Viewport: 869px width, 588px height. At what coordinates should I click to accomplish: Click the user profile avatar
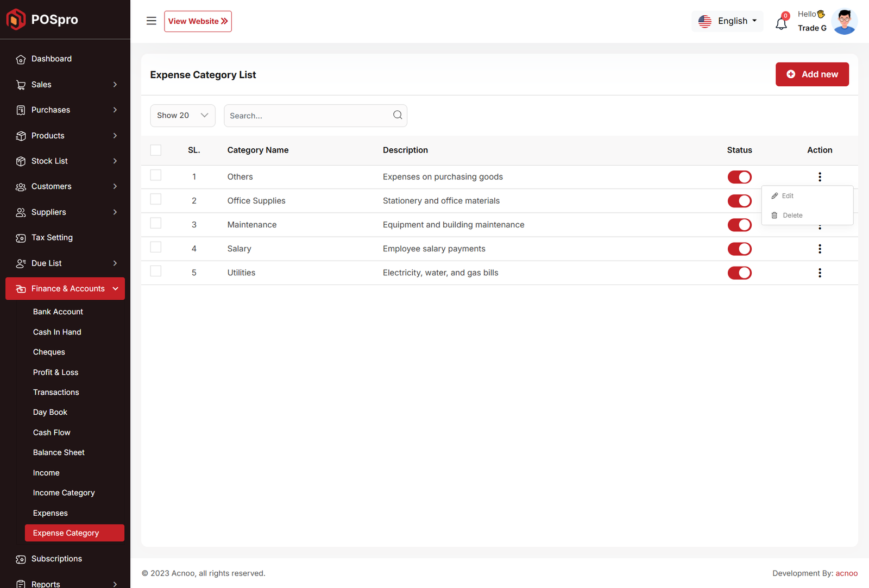point(844,22)
